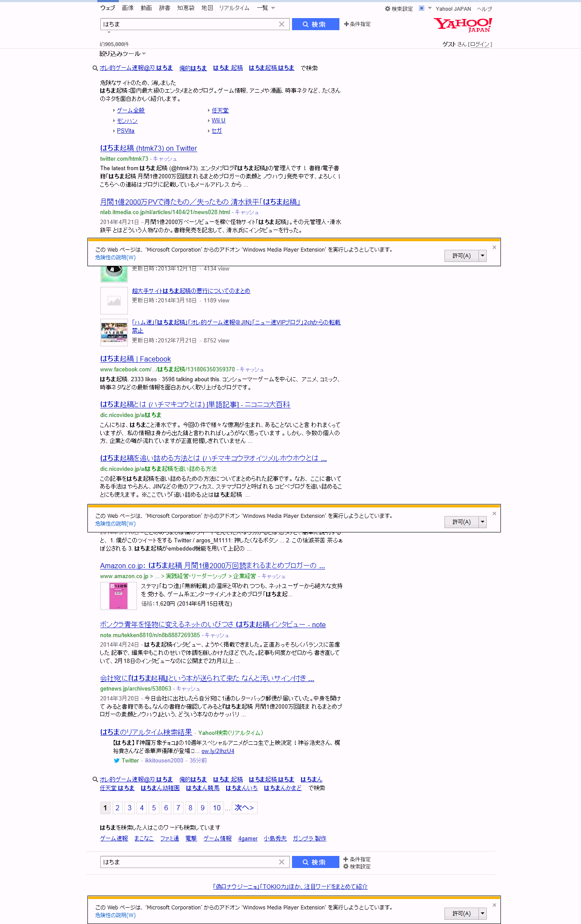581x924 pixels.
Task: Open the 偽ロナウジーニョ TOKIOカ 注目ワード link
Action: [291, 887]
